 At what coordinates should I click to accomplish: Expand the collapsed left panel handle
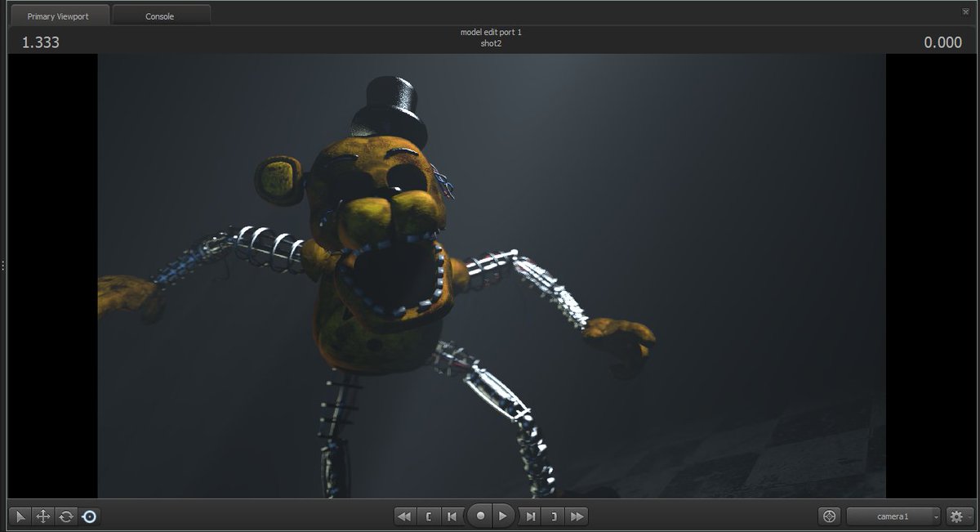pos(3,265)
